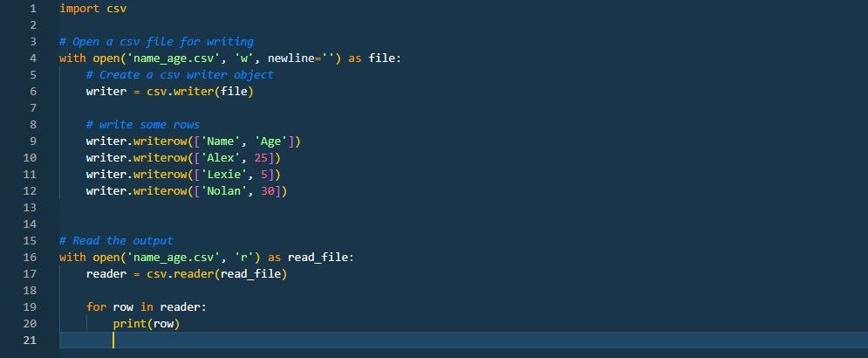The width and height of the screenshot is (868, 358).
Task: Click line number 9 in the gutter
Action: [33, 141]
